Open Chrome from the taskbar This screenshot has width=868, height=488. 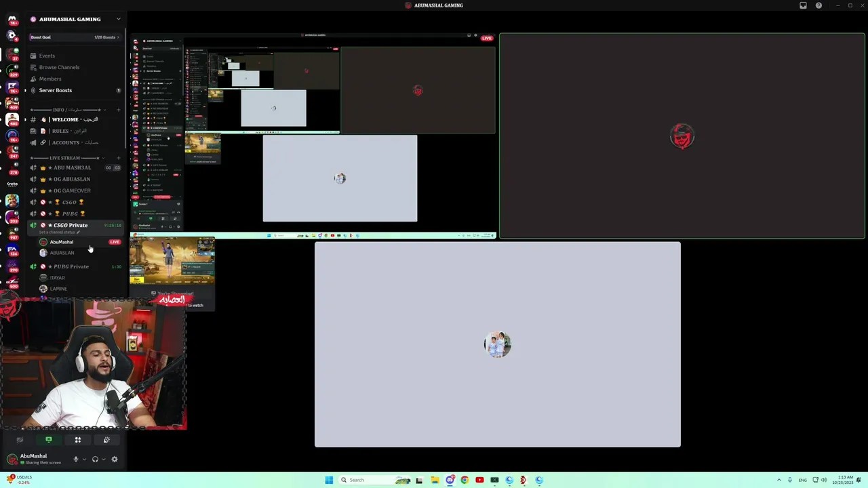coord(465,480)
